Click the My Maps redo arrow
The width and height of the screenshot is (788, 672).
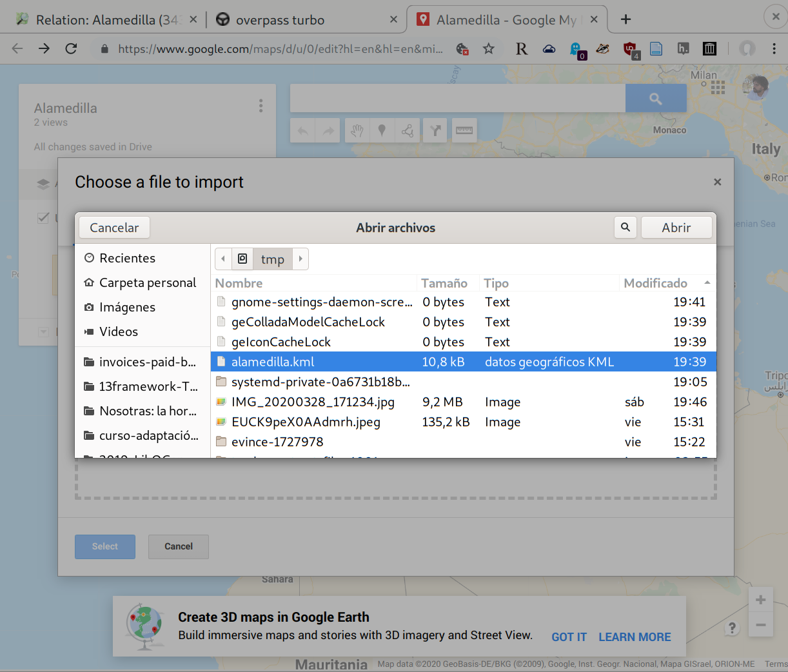click(x=328, y=131)
